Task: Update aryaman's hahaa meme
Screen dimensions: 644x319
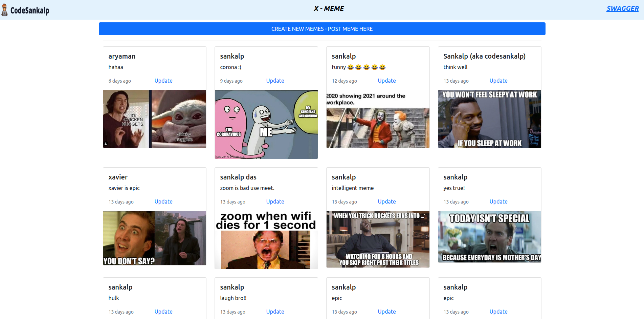Action: [x=163, y=81]
